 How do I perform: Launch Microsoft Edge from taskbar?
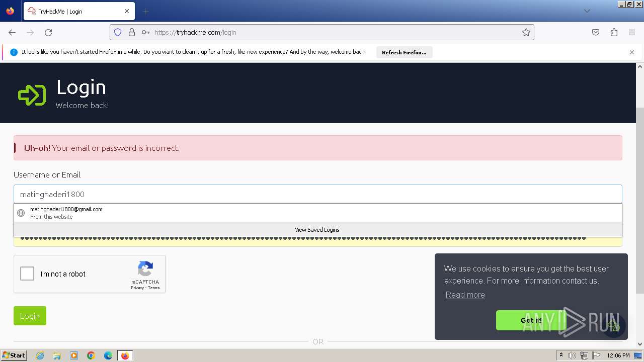point(108,355)
